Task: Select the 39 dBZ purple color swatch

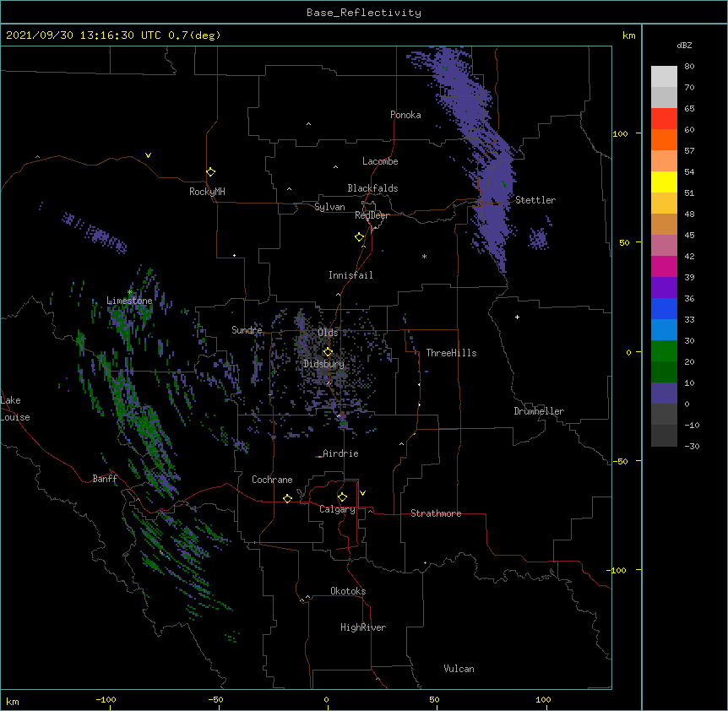Action: click(664, 288)
